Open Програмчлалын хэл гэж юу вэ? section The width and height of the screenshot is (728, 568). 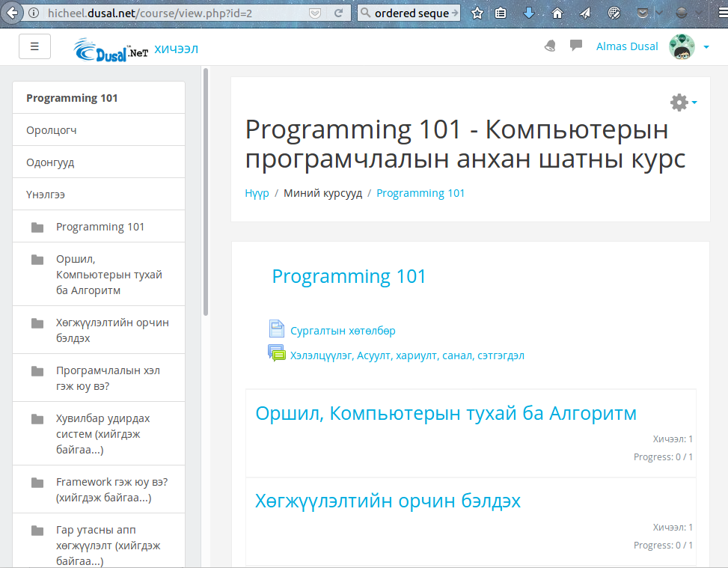99,378
